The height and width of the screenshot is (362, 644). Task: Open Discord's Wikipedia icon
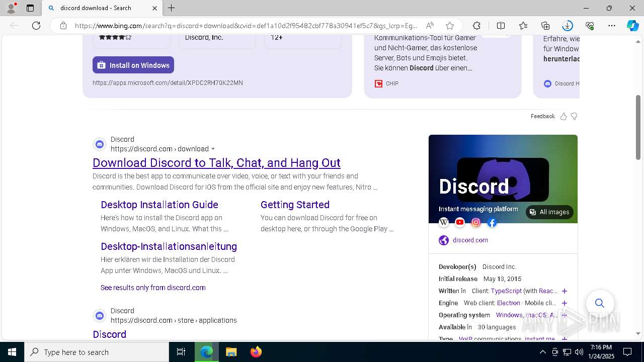444,222
